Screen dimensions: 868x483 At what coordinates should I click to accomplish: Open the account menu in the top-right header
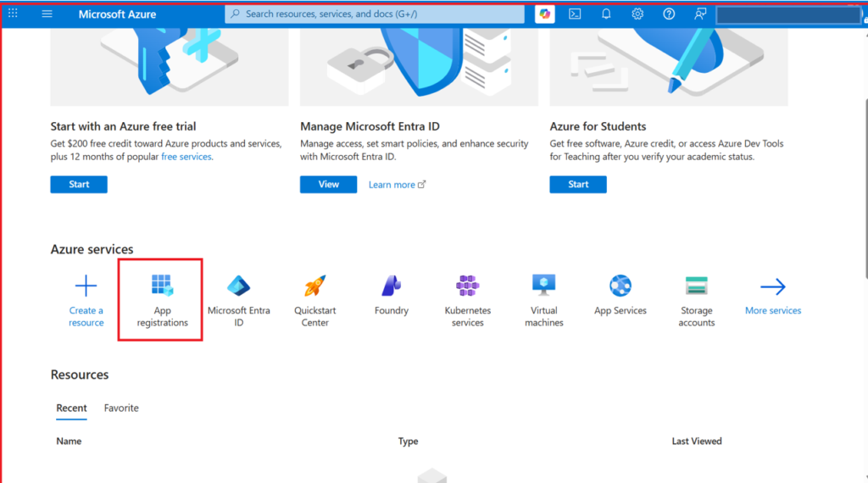coord(789,15)
